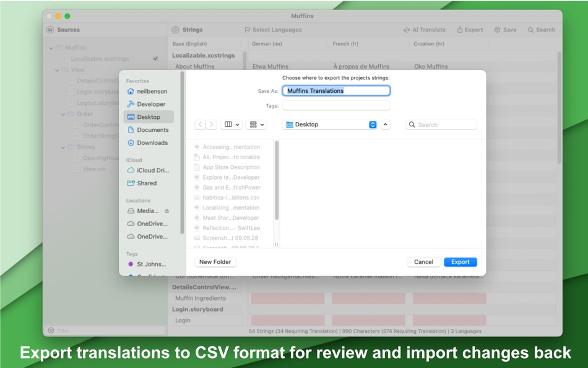
Task: Click the Oko Muffins Croatian translation
Action: [x=431, y=66]
